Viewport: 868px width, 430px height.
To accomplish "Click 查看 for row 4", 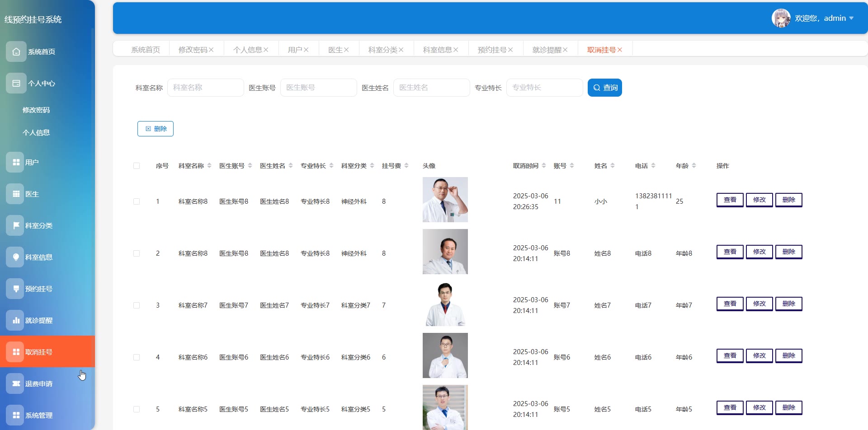I will tap(730, 355).
